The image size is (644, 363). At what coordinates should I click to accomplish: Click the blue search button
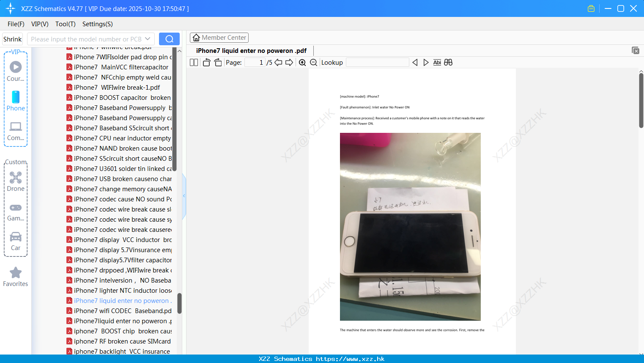pos(169,39)
